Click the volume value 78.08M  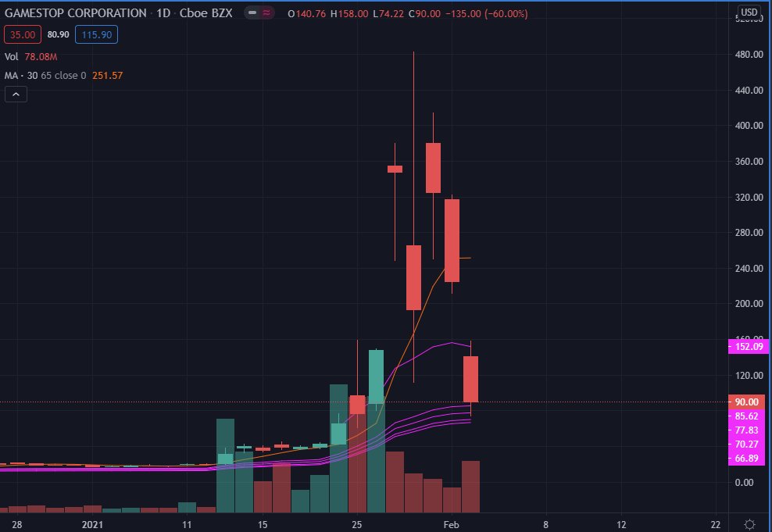(x=41, y=56)
